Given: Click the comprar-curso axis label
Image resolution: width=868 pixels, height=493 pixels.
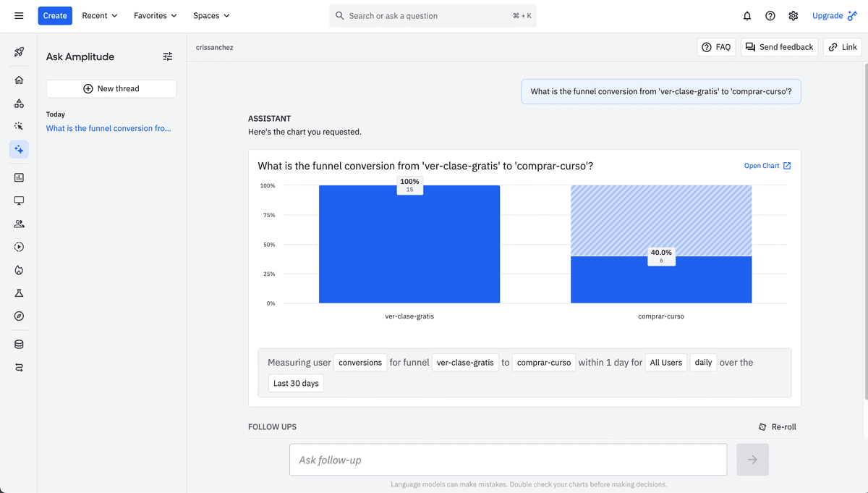Looking at the screenshot, I should click(x=661, y=316).
